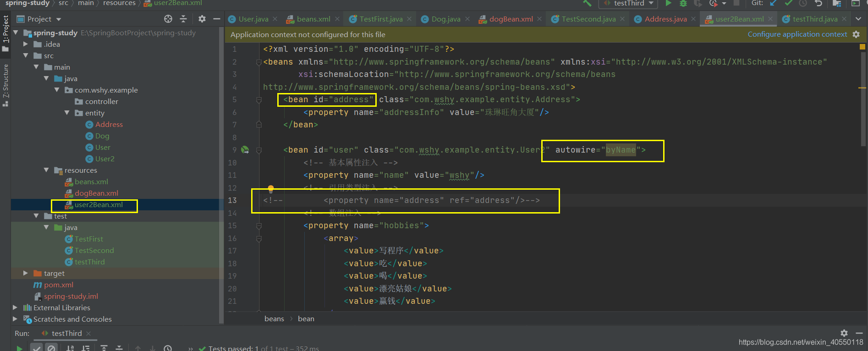Expand Scratches and Consoles node
The image size is (868, 351).
pyautogui.click(x=15, y=319)
